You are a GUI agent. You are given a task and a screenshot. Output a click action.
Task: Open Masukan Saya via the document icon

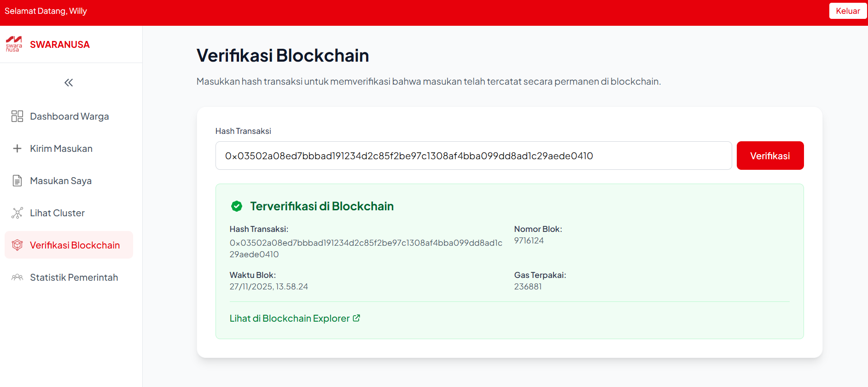(17, 180)
